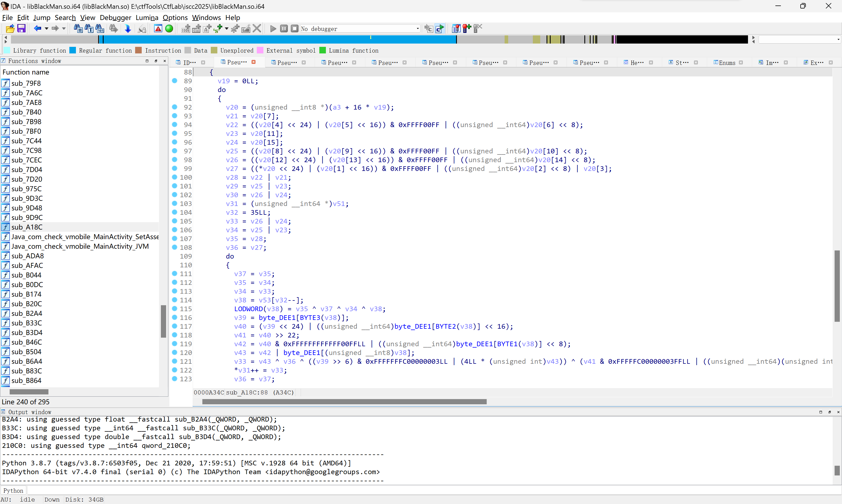Open the Lumina menu
842x504 pixels.
click(x=147, y=17)
